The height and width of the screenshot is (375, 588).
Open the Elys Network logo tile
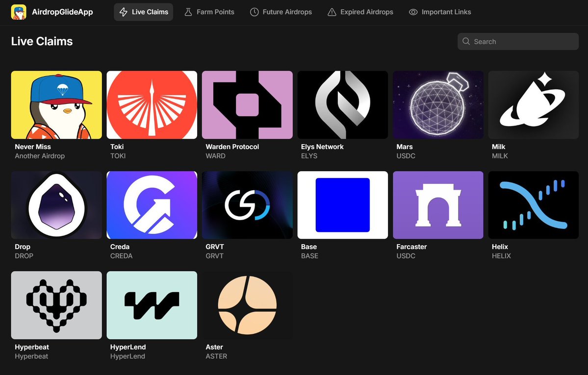coord(342,105)
